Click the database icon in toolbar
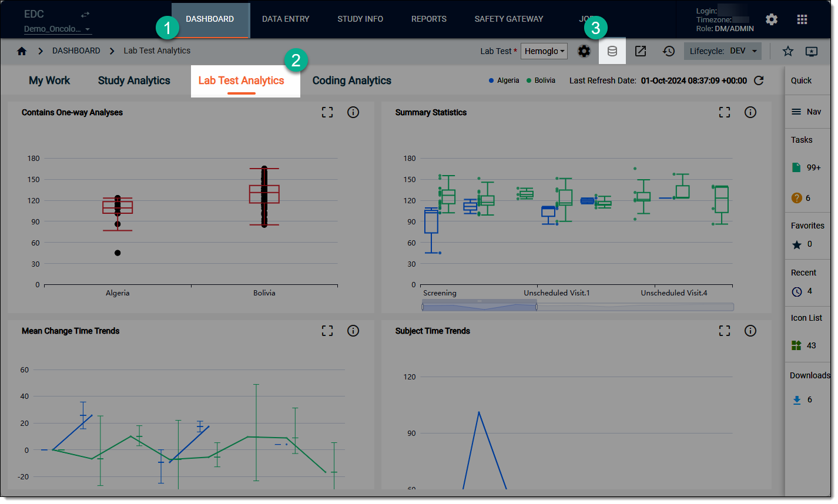 [x=612, y=51]
